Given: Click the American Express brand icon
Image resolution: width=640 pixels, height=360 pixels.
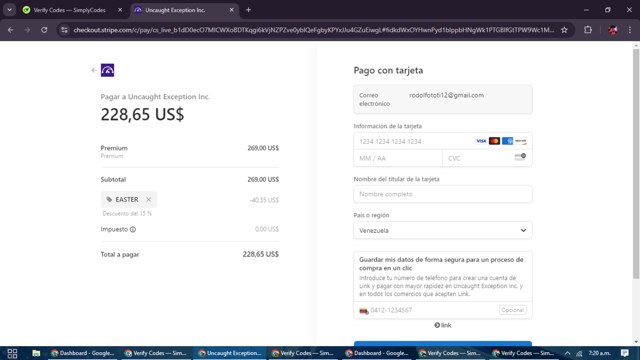Looking at the screenshot, I should (x=507, y=141).
